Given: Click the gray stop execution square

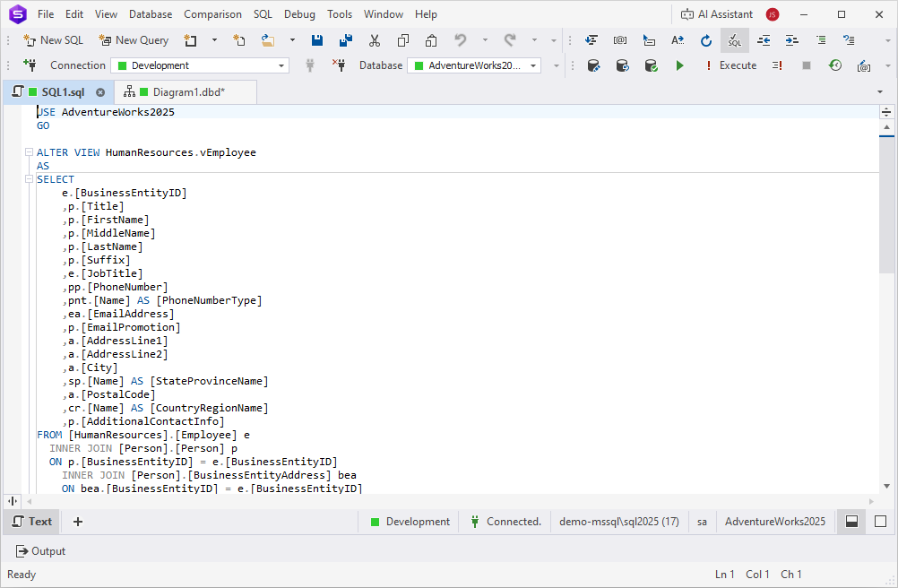Looking at the screenshot, I should 807,65.
